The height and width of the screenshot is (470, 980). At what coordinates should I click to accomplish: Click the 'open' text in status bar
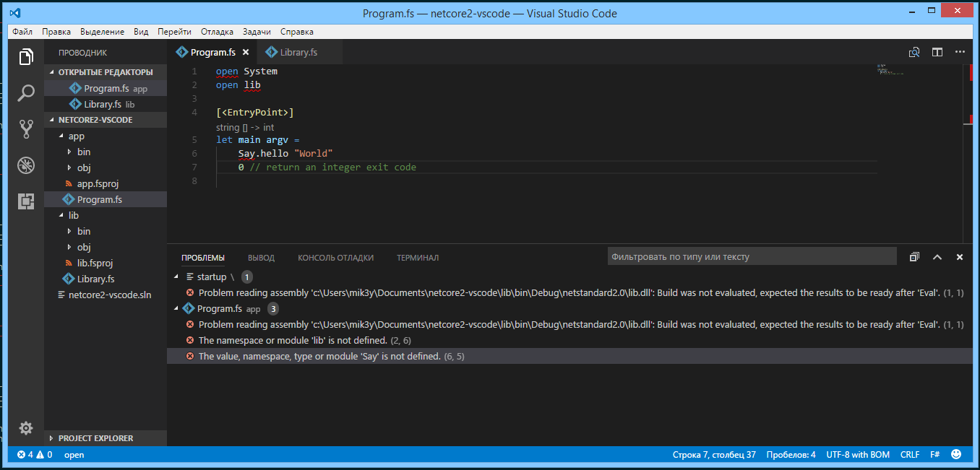74,455
